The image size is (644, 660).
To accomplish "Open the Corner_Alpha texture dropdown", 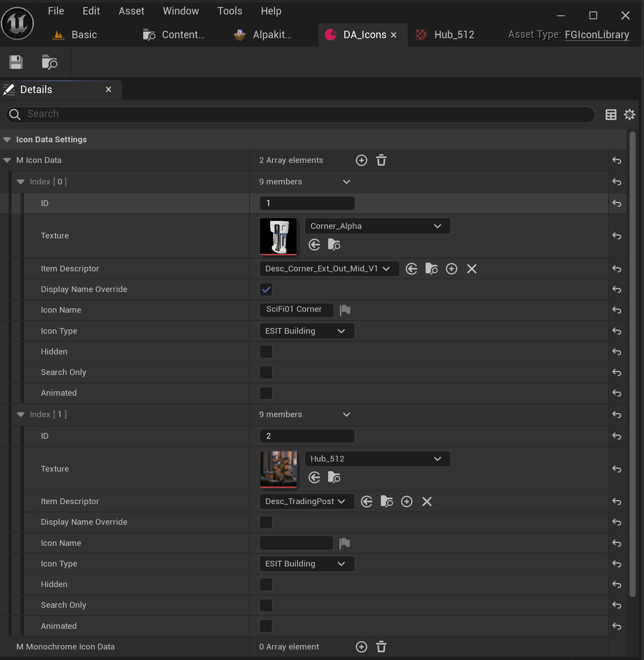I will (377, 226).
